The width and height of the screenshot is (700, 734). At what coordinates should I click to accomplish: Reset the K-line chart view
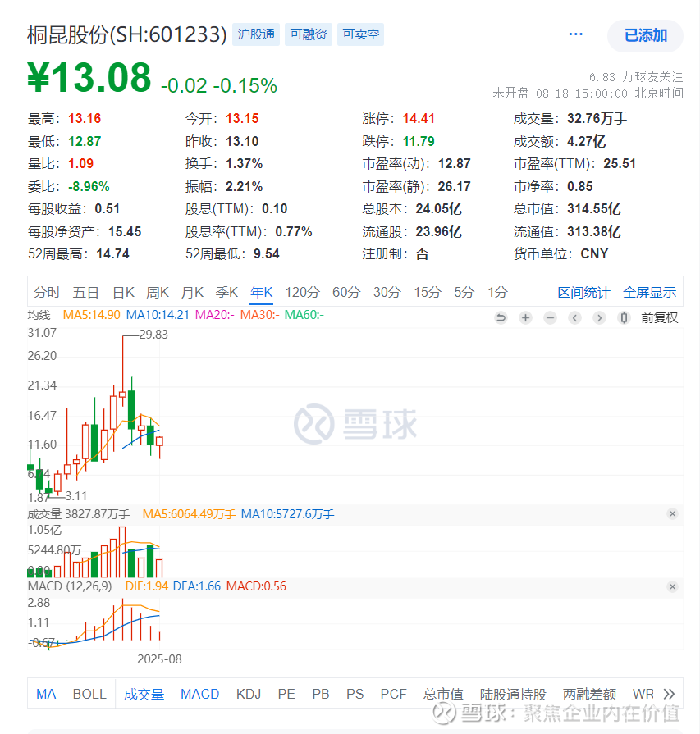coord(501,318)
